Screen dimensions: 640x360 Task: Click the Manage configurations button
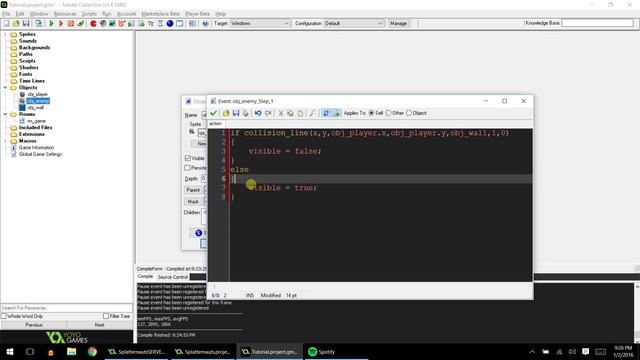pyautogui.click(x=398, y=24)
